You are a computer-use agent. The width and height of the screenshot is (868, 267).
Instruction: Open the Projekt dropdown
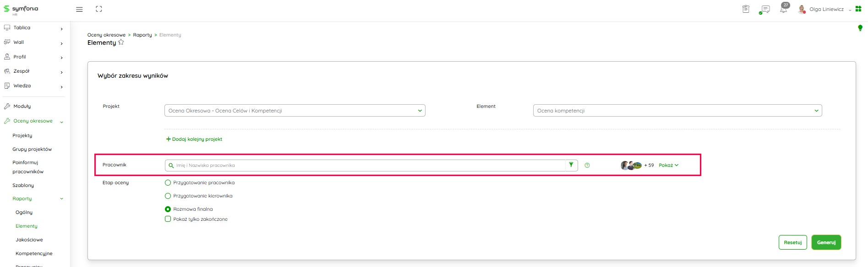[295, 111]
